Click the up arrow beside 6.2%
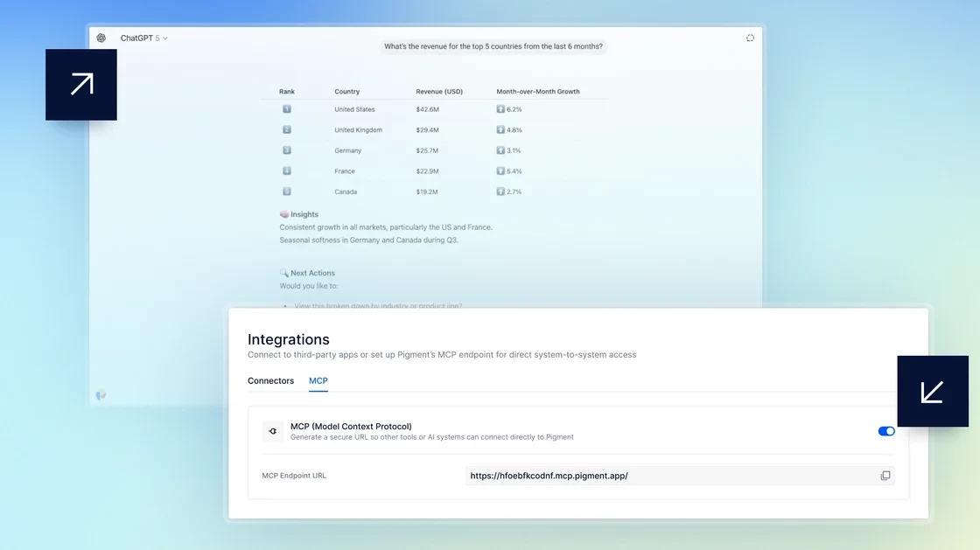 [500, 108]
